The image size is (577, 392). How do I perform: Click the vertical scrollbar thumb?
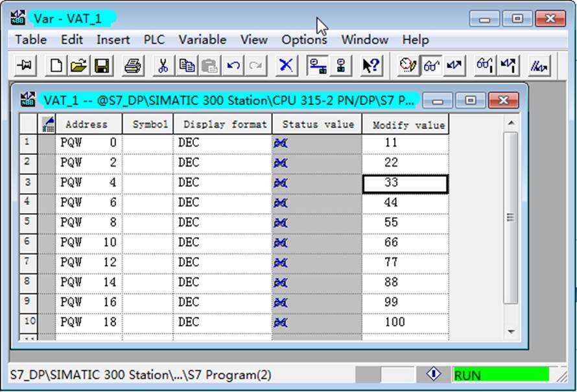pyautogui.click(x=511, y=218)
